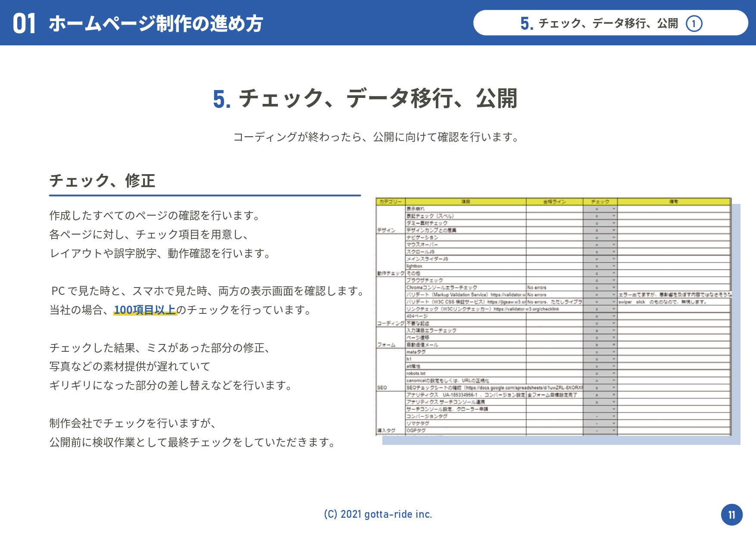756x535 pixels.
Task: Click the (C) 2021 gotta-ride inc. footer
Action: pyautogui.click(x=378, y=514)
